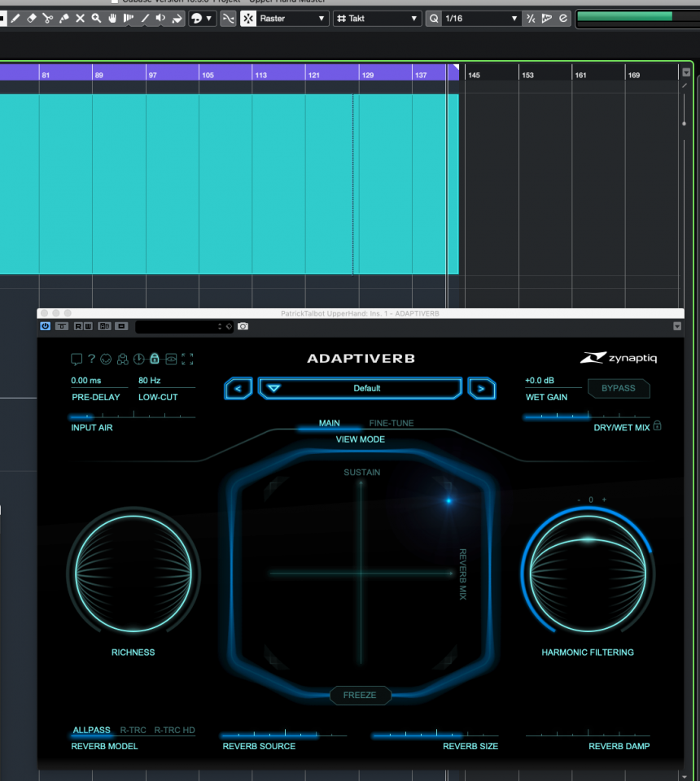Load the previous Adaptiverb preset
The height and width of the screenshot is (781, 700).
pos(238,389)
